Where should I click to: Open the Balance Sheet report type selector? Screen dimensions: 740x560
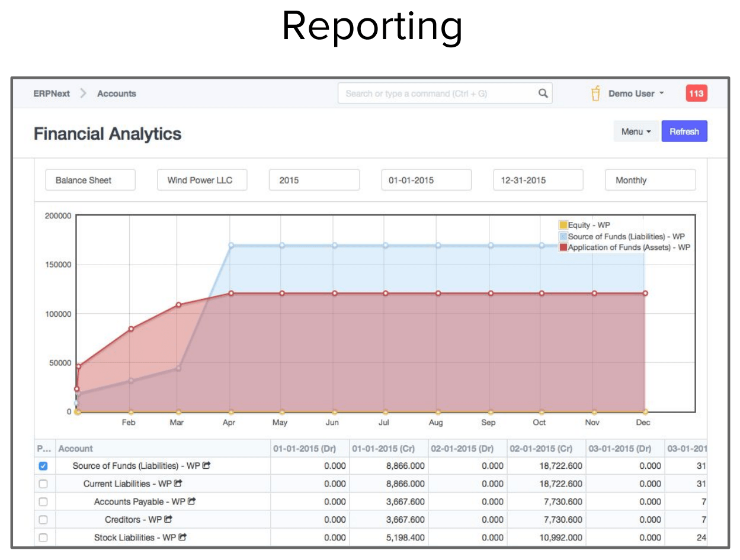(90, 180)
